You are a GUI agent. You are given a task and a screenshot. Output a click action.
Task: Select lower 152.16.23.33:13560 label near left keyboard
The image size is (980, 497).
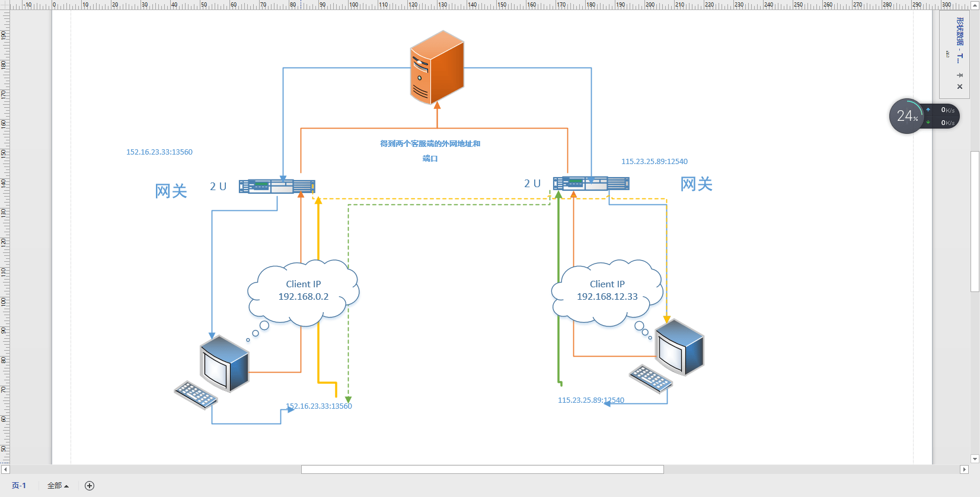[319, 406]
